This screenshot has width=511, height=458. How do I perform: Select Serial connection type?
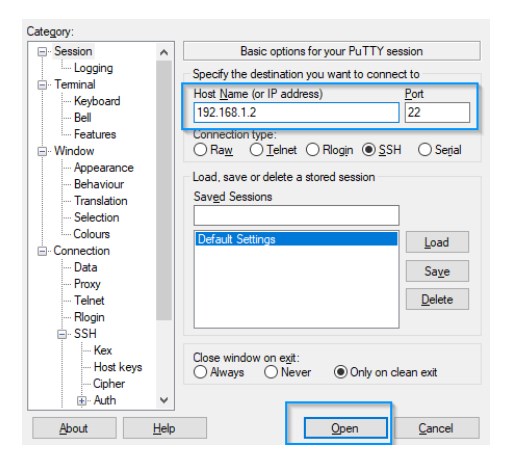click(425, 150)
